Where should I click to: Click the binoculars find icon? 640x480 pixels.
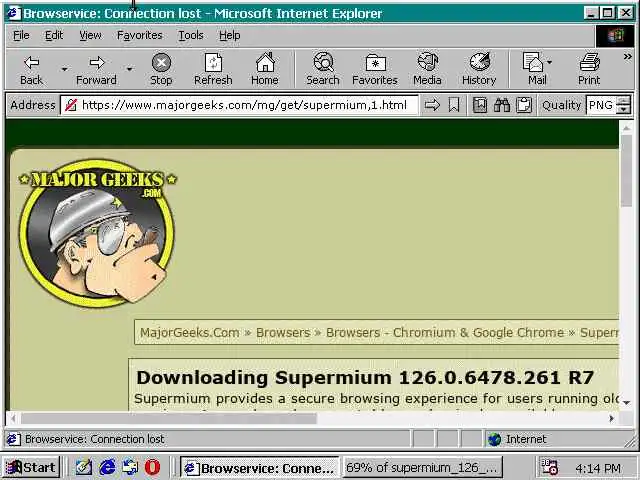click(x=502, y=105)
